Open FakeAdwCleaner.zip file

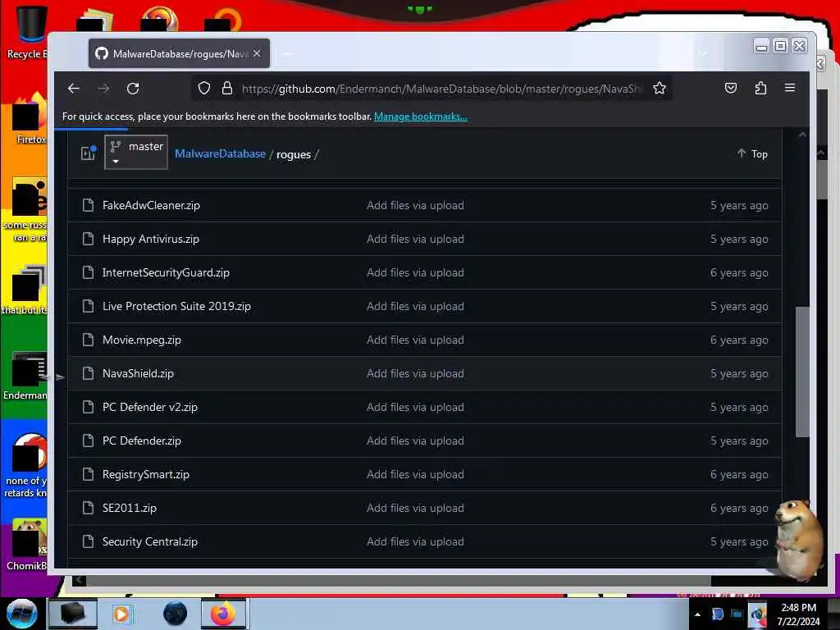(151, 205)
